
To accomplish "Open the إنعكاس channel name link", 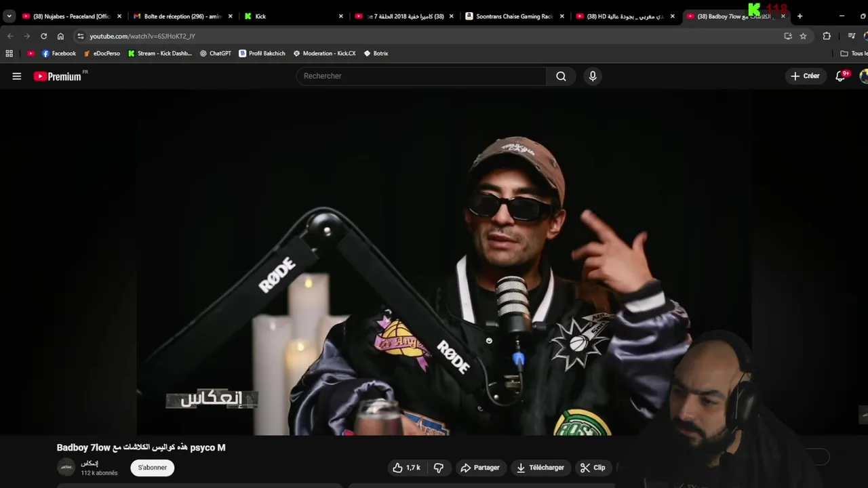I will (90, 463).
